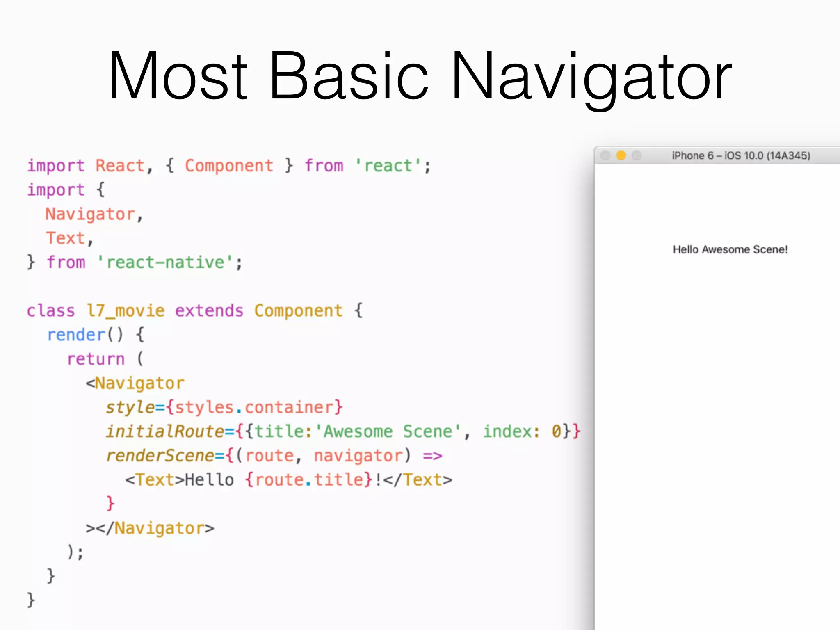Click the 'initialRoute' attribute in code

tap(164, 431)
